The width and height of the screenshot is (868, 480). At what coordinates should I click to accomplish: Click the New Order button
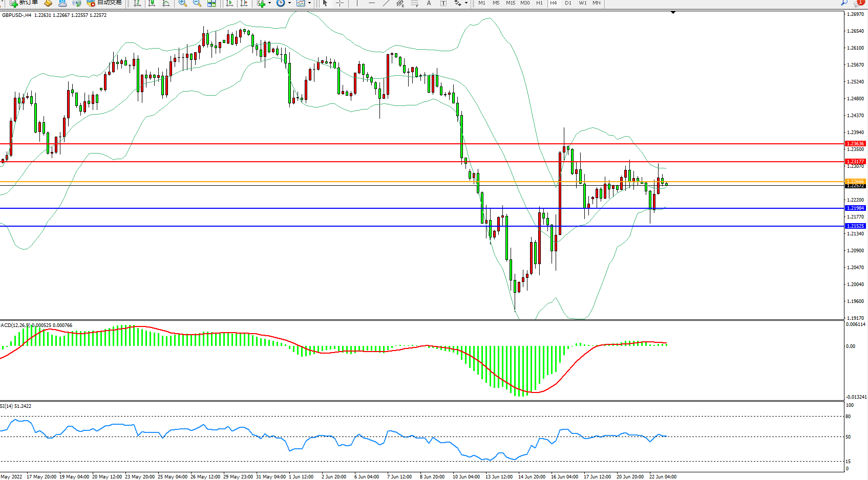[x=24, y=3]
